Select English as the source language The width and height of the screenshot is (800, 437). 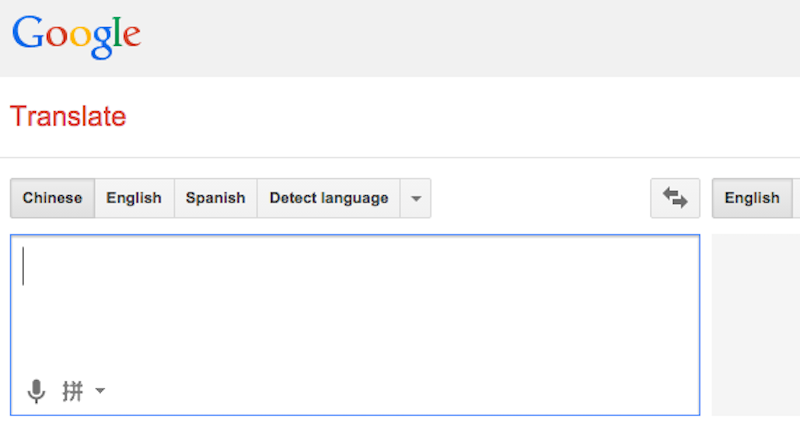(x=134, y=198)
